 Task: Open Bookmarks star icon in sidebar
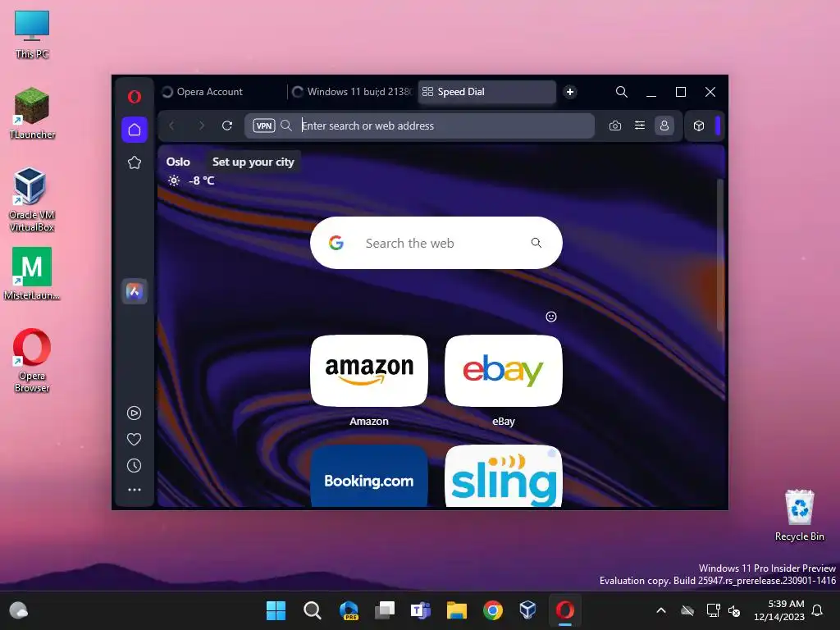pyautogui.click(x=135, y=162)
